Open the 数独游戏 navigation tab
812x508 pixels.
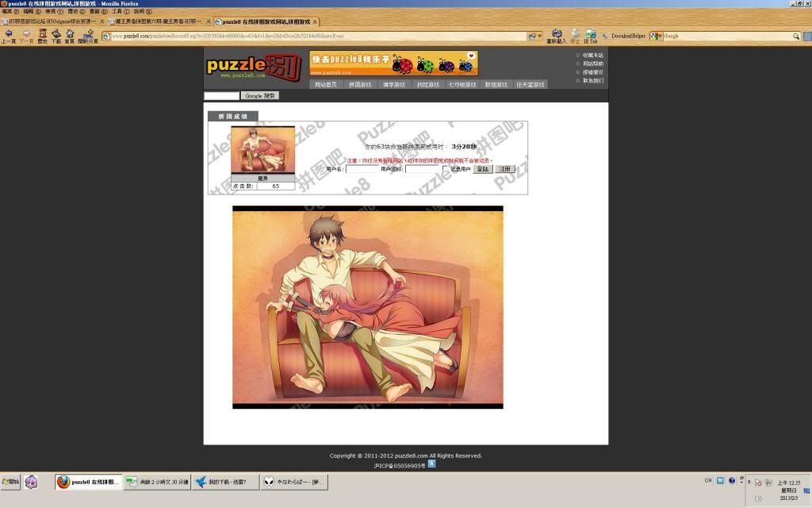496,84
